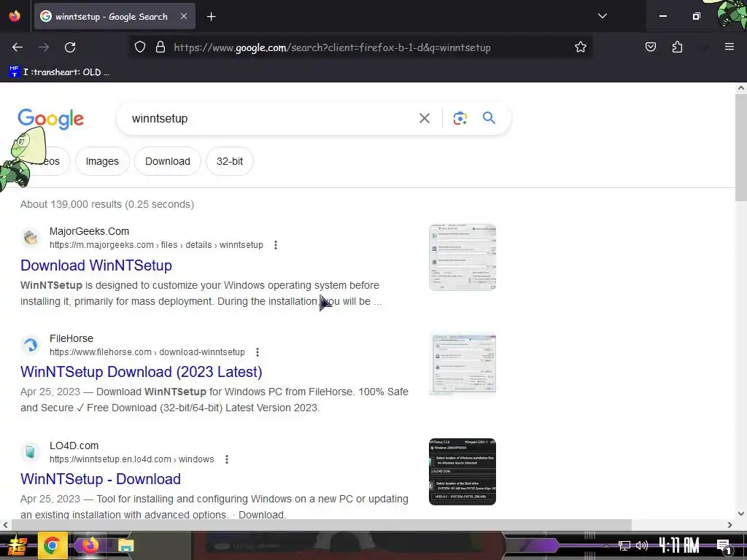Open the notification center icon

tap(723, 546)
